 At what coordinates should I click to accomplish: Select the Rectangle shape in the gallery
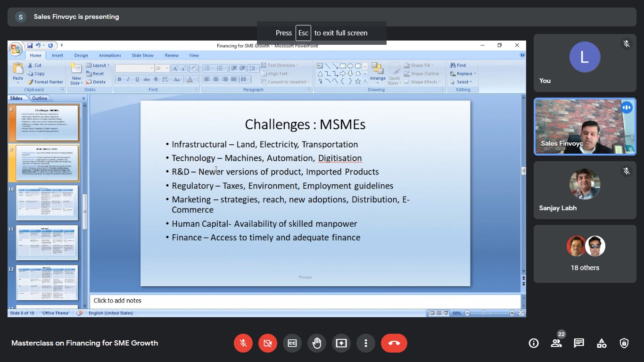(x=343, y=66)
